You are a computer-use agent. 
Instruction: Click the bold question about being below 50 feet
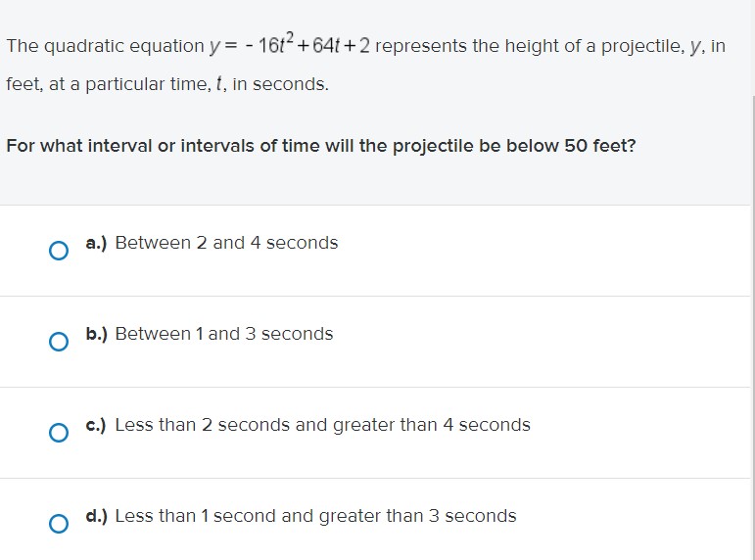pos(321,146)
